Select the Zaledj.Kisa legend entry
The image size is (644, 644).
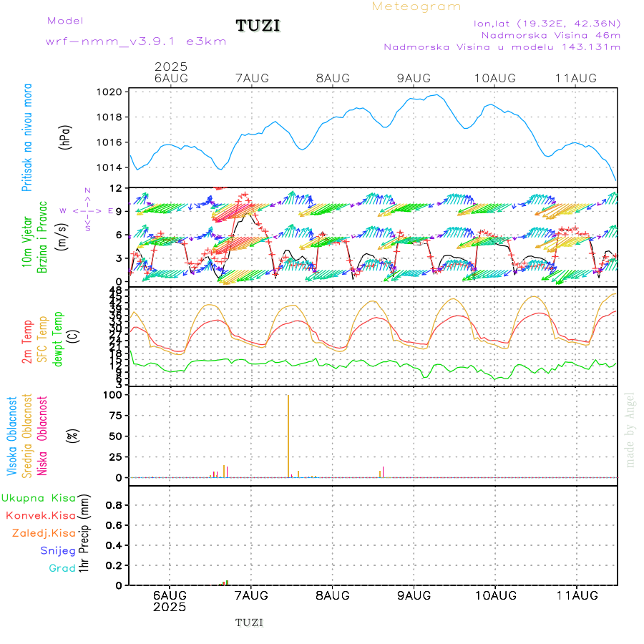[x=44, y=533]
